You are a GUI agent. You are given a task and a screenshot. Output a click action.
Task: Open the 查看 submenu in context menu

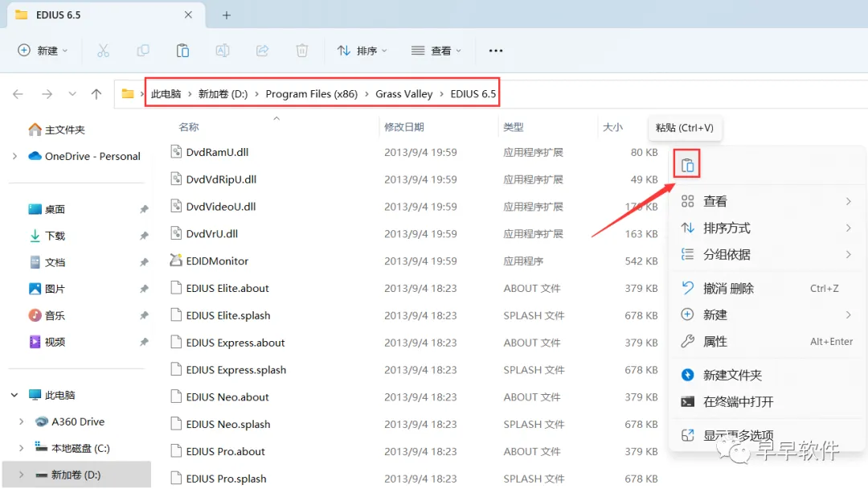(767, 202)
